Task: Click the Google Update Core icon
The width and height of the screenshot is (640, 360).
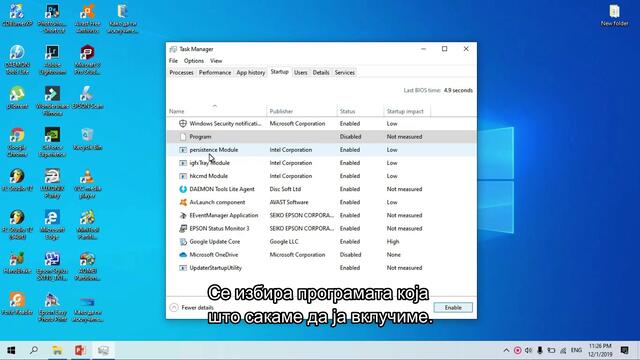Action: 183,242
